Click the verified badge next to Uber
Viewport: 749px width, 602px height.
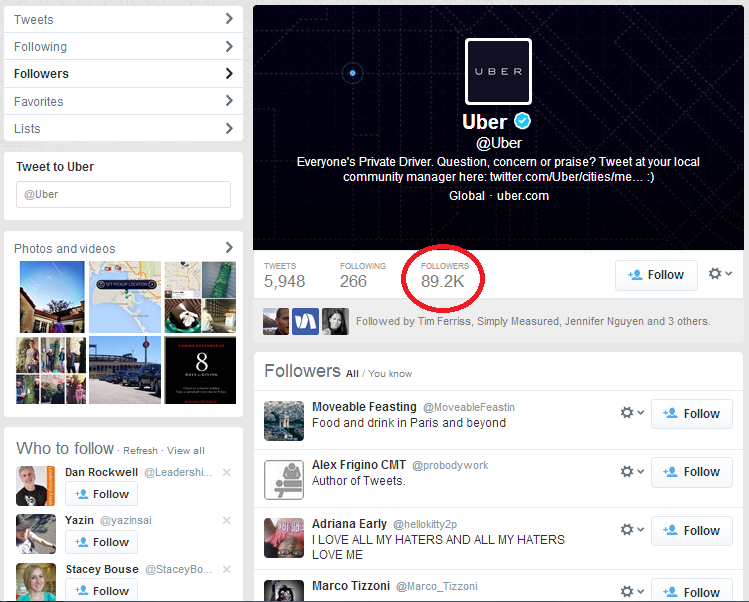[x=523, y=121]
